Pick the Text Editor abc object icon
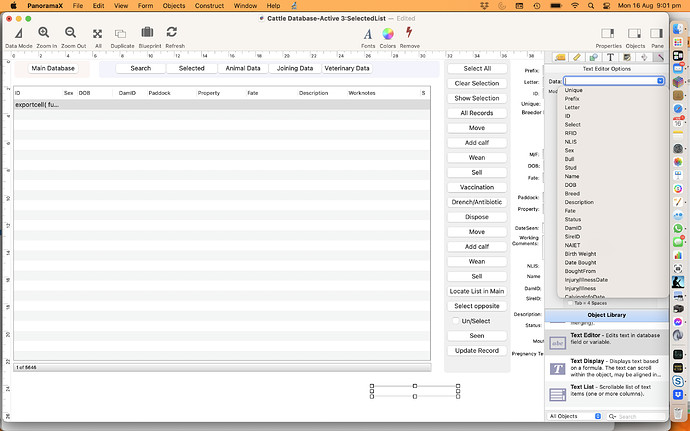The image size is (690, 431). 558,343
